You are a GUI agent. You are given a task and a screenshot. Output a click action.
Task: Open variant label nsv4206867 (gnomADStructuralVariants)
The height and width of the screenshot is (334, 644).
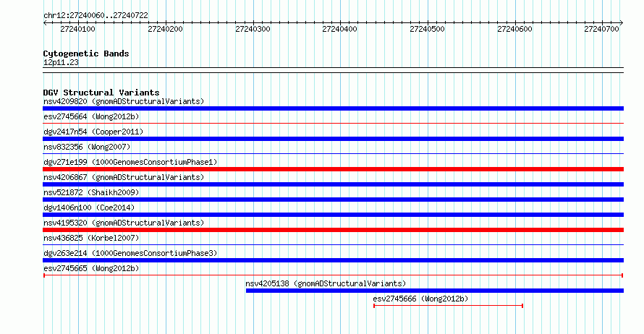[x=124, y=177]
